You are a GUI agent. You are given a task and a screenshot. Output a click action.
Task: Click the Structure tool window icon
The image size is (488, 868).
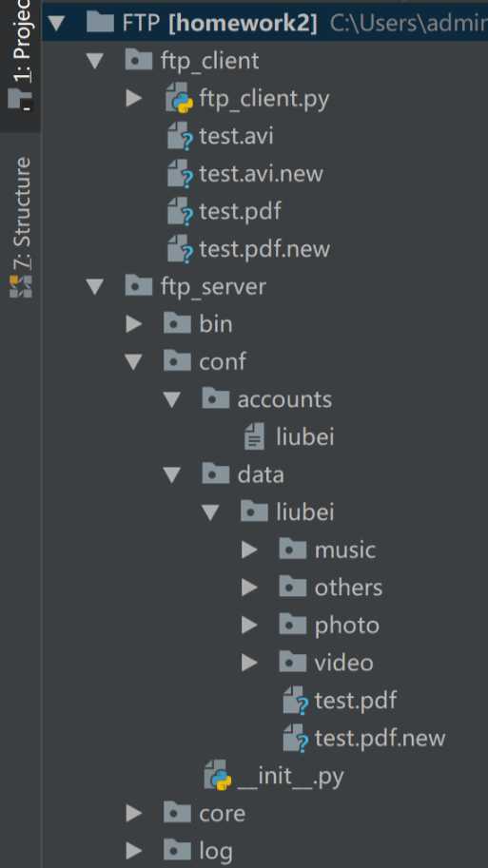(x=21, y=286)
